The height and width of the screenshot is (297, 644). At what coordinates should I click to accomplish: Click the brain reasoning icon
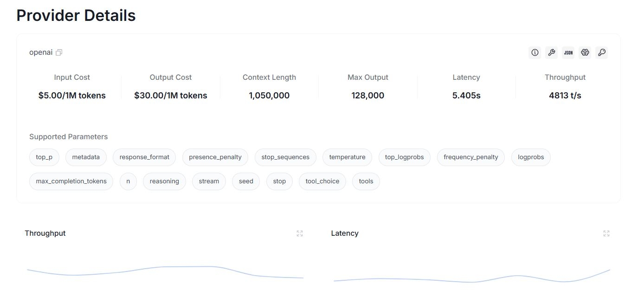tap(585, 52)
